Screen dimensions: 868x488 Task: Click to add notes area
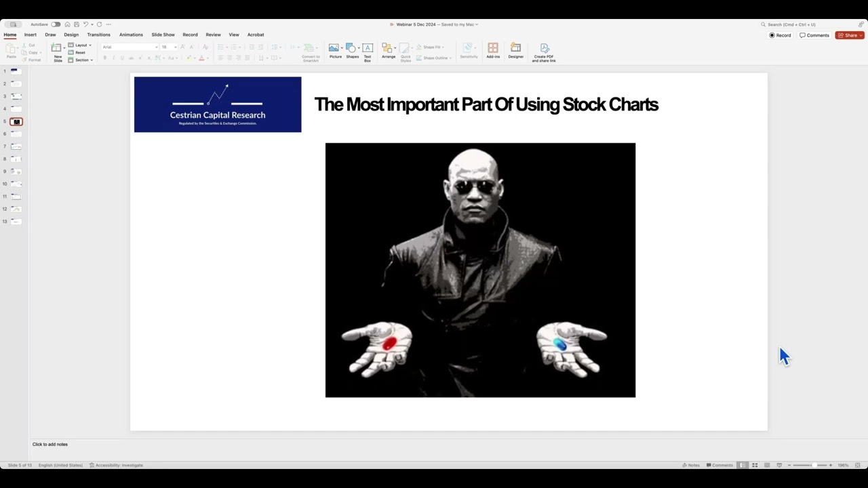click(x=50, y=444)
